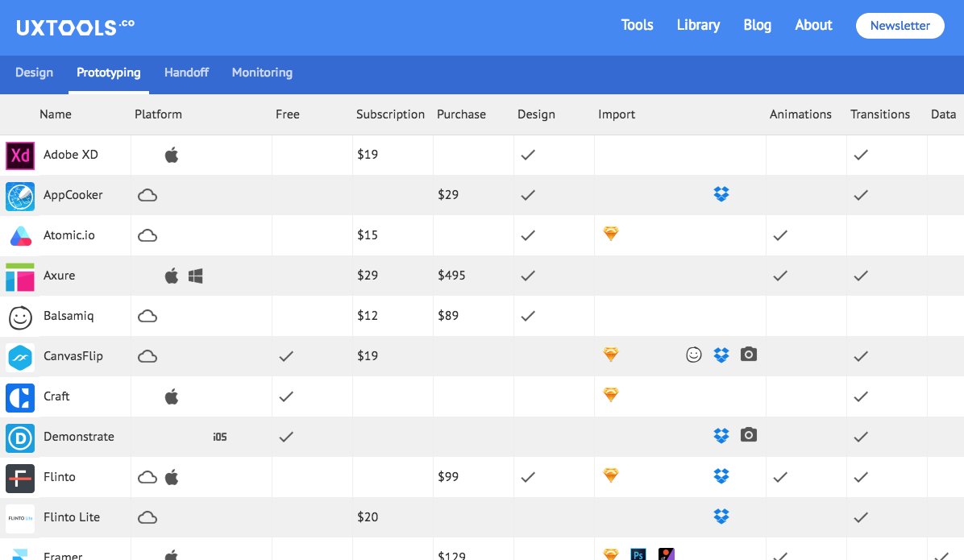Click the $89 purchase price for Balsamiq
This screenshot has width=964, height=560.
(x=447, y=316)
